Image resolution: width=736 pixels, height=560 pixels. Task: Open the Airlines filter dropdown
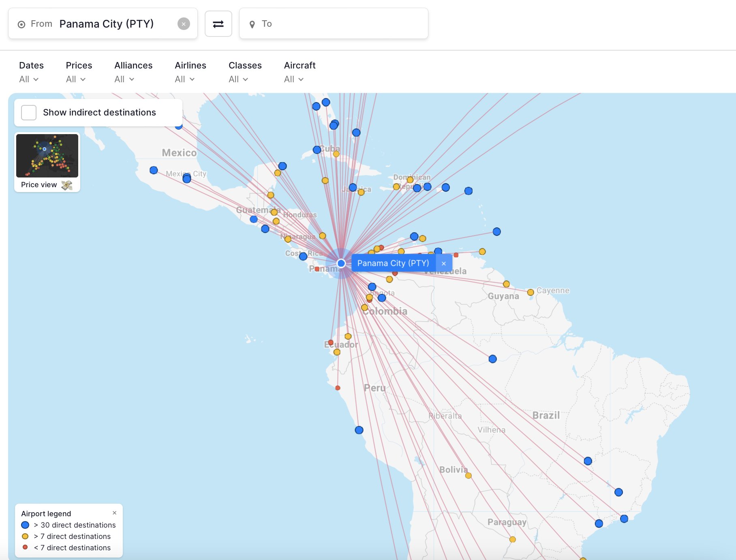pyautogui.click(x=190, y=72)
